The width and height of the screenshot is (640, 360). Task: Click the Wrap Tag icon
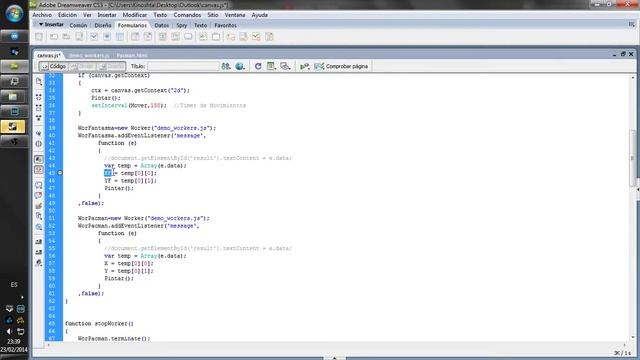[x=39, y=206]
